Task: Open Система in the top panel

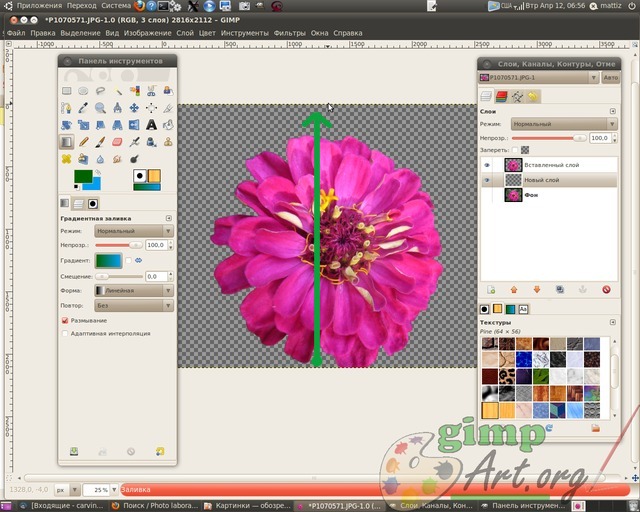Action: point(116,6)
